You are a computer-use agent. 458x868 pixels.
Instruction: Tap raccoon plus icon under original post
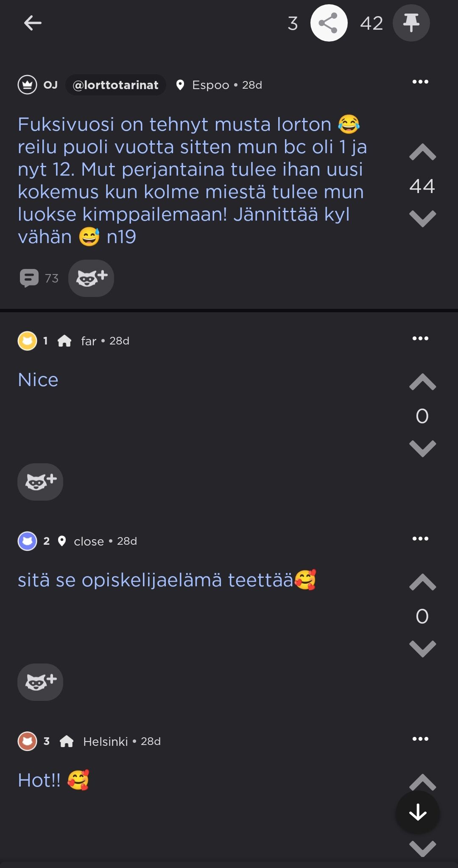pyautogui.click(x=91, y=278)
